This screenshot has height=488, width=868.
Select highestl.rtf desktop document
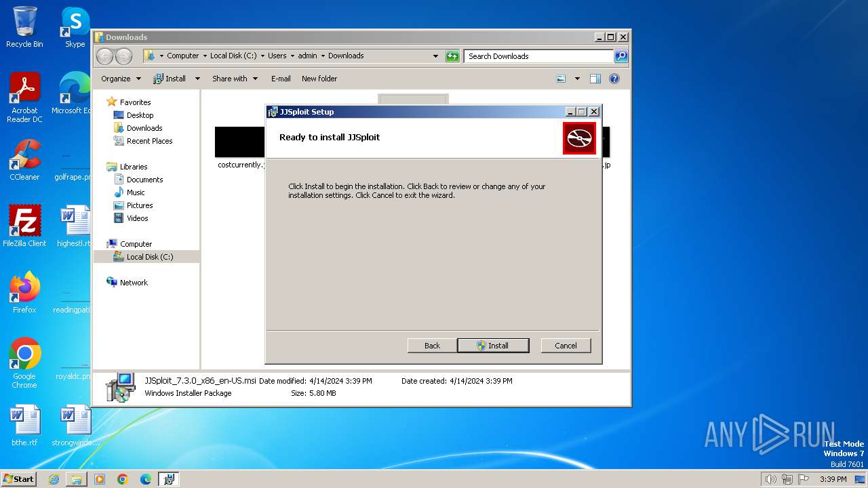click(x=73, y=226)
